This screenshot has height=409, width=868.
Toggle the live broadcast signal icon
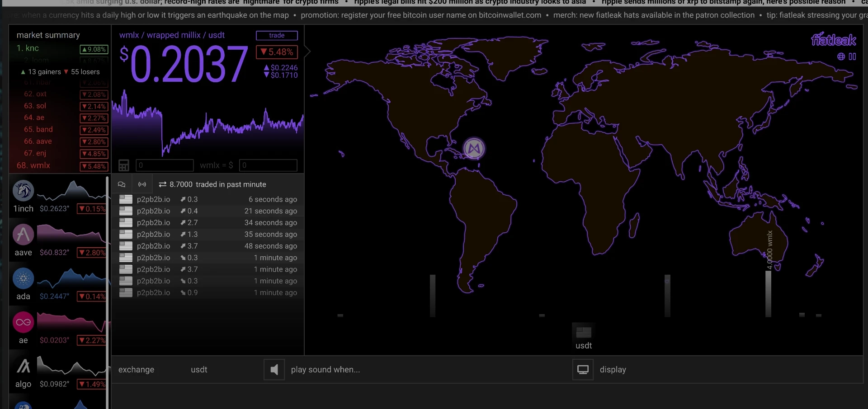point(142,184)
